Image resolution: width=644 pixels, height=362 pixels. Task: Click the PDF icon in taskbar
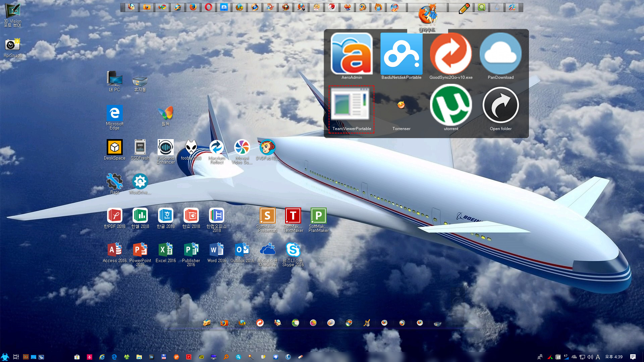pos(201,357)
